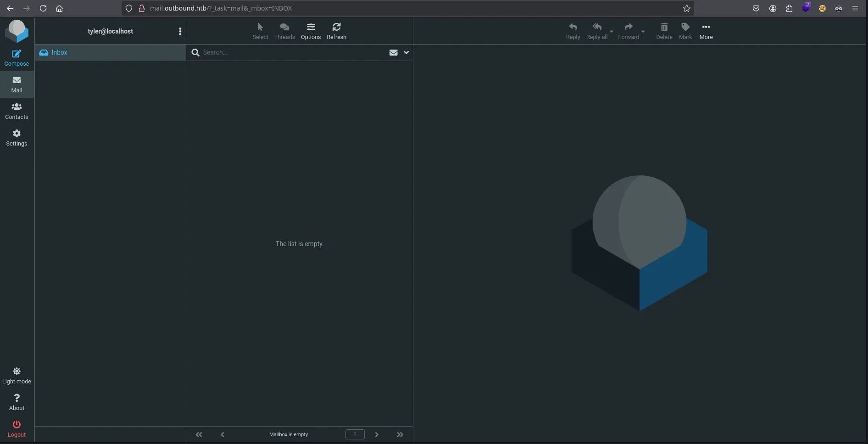Image resolution: width=868 pixels, height=444 pixels.
Task: Forward the selected message
Action: pos(629,31)
